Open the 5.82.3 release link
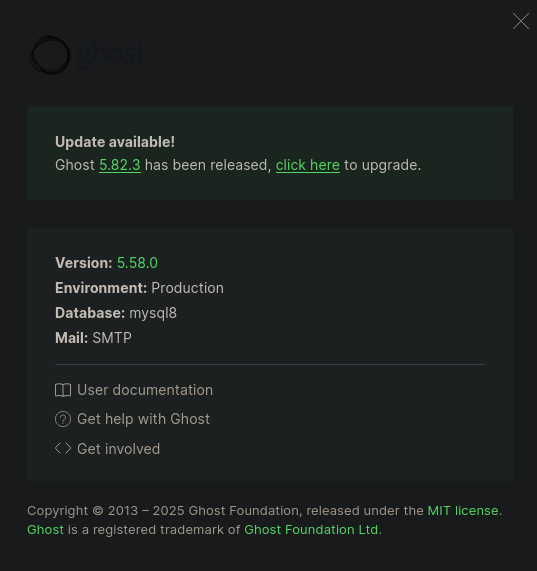This screenshot has height=571, width=537. pyautogui.click(x=120, y=165)
